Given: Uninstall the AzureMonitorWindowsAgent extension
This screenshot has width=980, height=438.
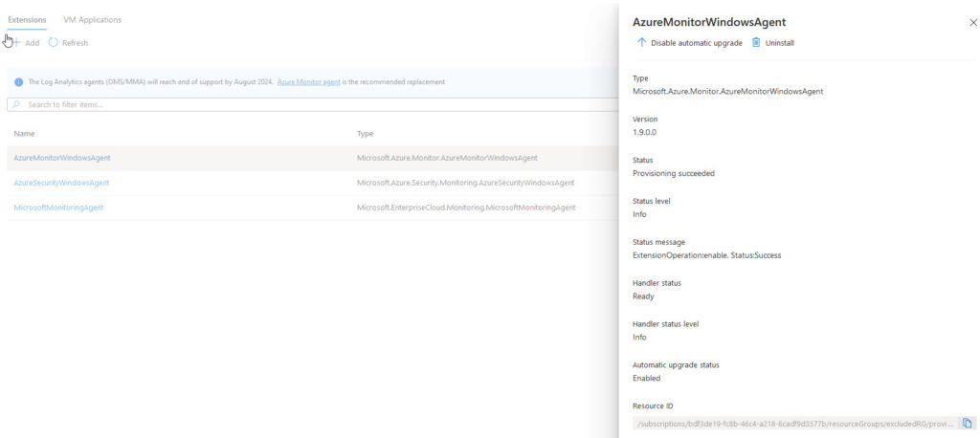Looking at the screenshot, I should point(773,43).
